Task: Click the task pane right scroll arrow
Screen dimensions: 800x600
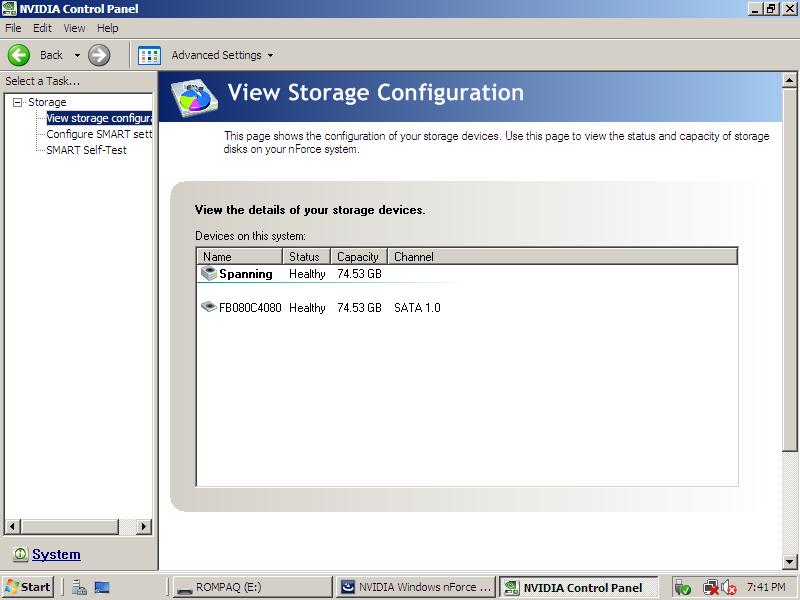Action: tap(144, 526)
